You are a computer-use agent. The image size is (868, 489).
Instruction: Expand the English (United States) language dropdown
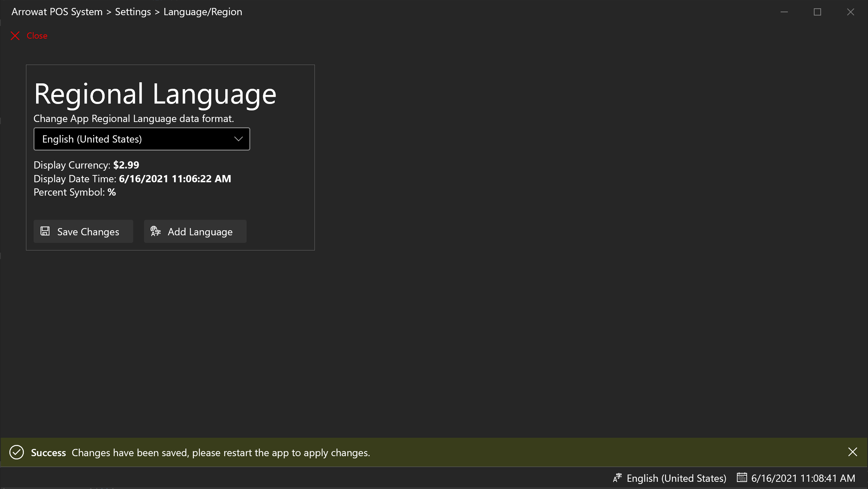coord(141,139)
